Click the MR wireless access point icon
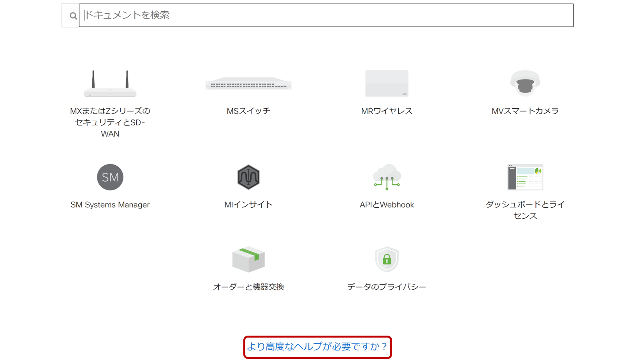This screenshot has height=359, width=644. coord(387,83)
